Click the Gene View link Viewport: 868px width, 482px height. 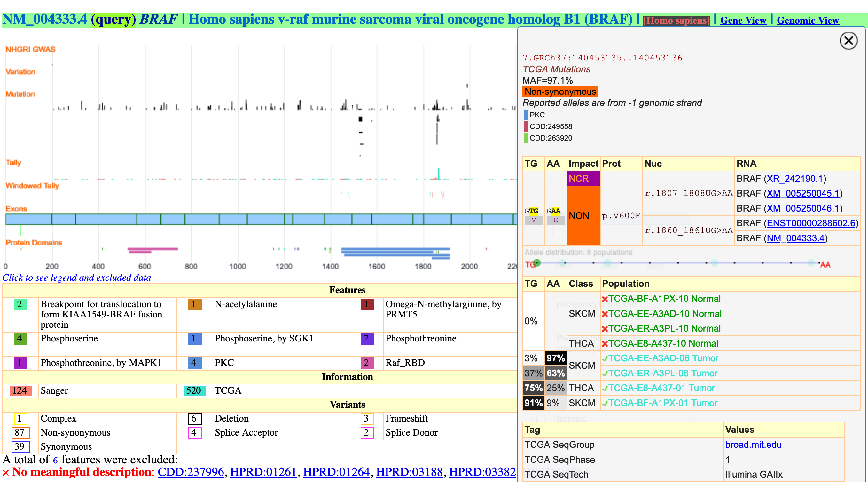pos(743,20)
